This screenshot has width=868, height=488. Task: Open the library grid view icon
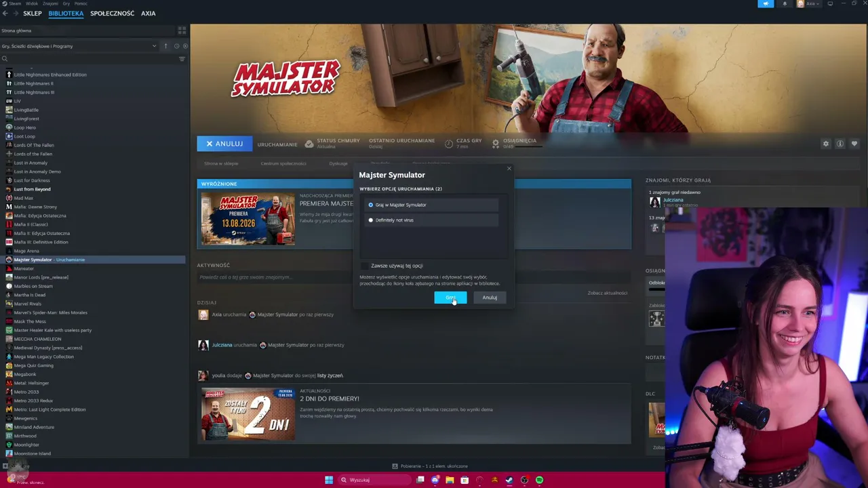coord(182,30)
